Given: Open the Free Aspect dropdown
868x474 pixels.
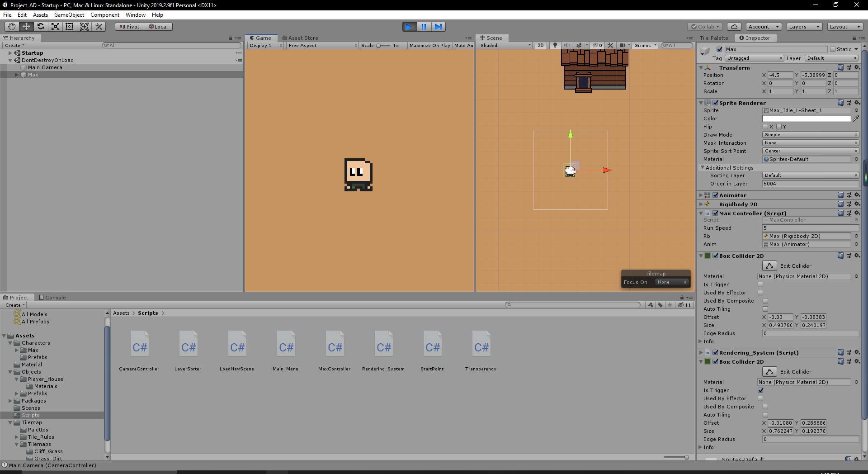Looking at the screenshot, I should (323, 45).
